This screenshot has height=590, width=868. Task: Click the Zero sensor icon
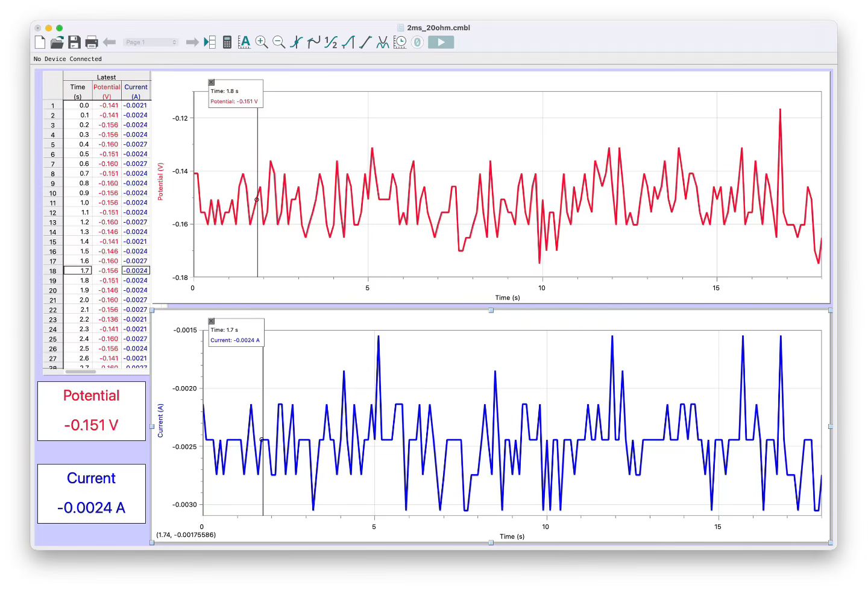pyautogui.click(x=417, y=42)
